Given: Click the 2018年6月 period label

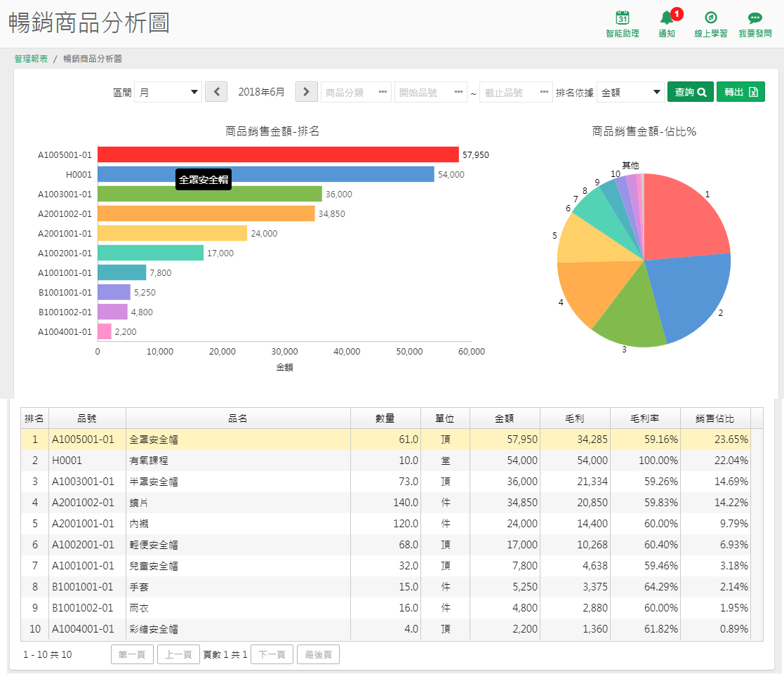Looking at the screenshot, I should coord(262,92).
